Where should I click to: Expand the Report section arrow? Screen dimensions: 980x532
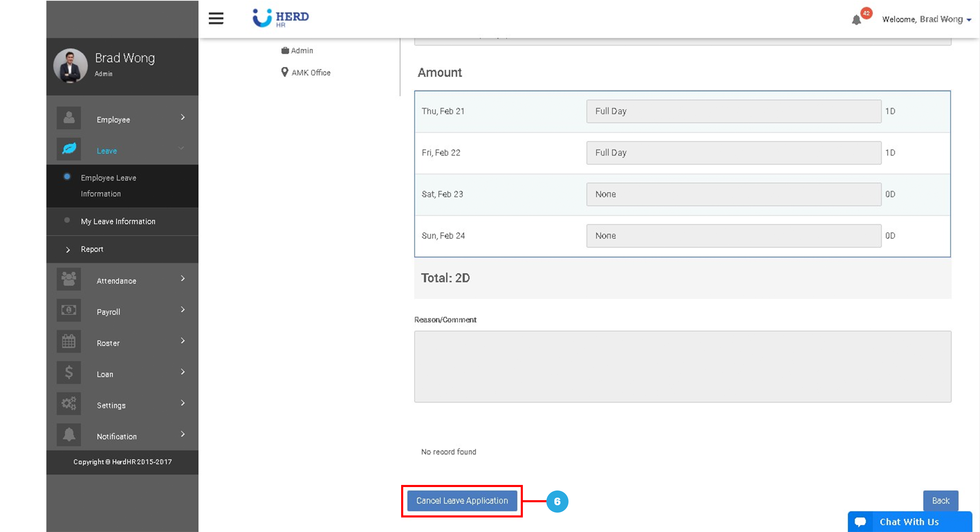(68, 250)
